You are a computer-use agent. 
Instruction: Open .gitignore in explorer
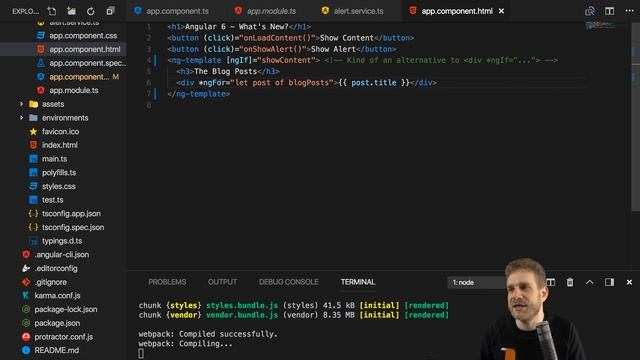pos(50,282)
